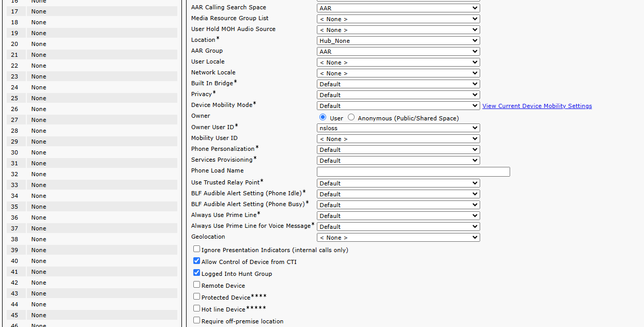This screenshot has height=327, width=644.
Task: Open the Media Resource Group List dropdown
Action: 398,19
